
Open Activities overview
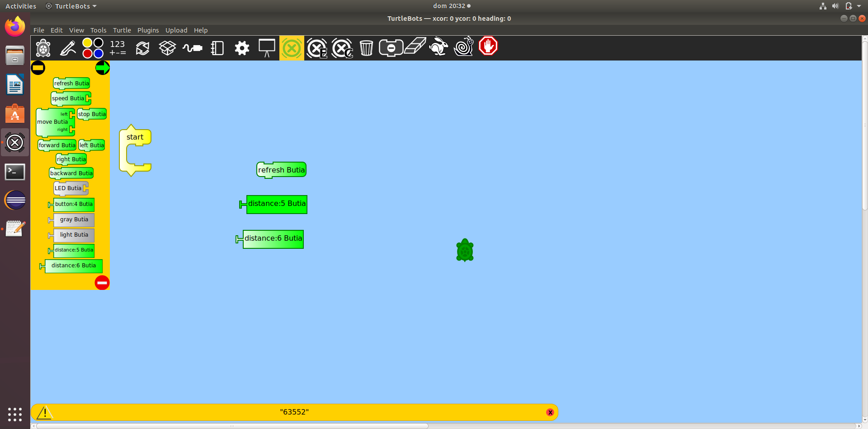21,6
